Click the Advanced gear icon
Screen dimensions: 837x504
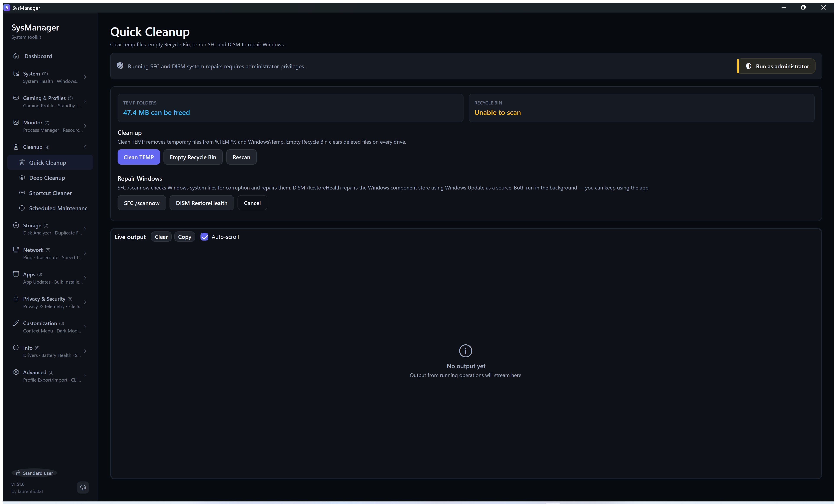[16, 372]
